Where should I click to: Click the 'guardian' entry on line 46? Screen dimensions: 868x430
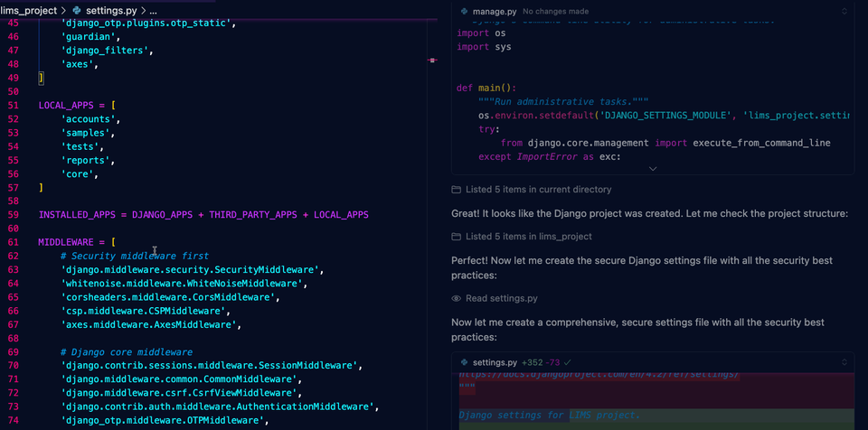point(88,37)
